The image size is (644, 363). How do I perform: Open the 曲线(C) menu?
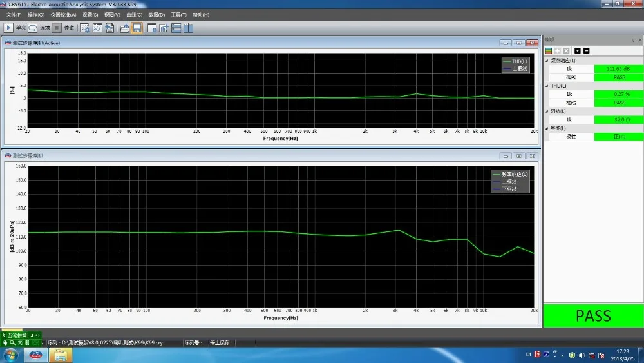[135, 15]
